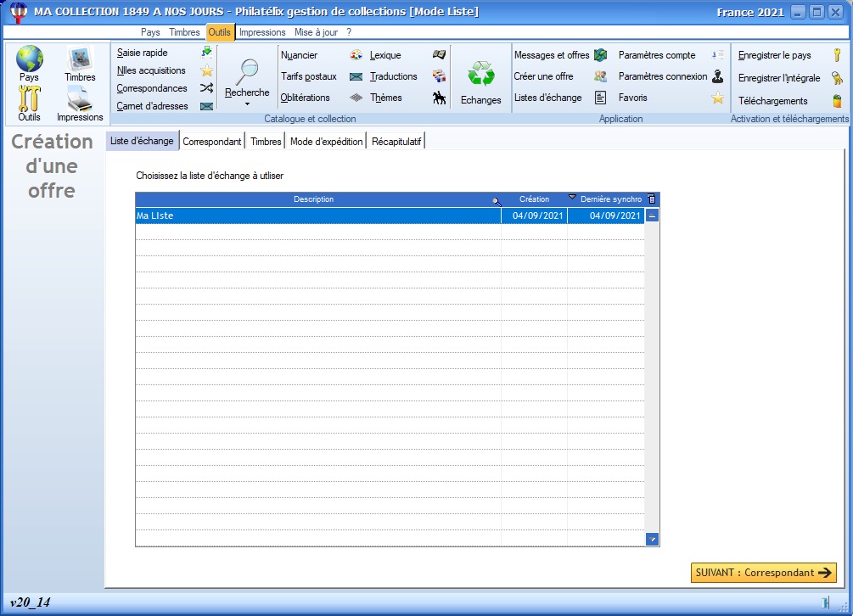This screenshot has height=616, width=853.
Task: Click the table scroll up button
Action: tap(652, 216)
